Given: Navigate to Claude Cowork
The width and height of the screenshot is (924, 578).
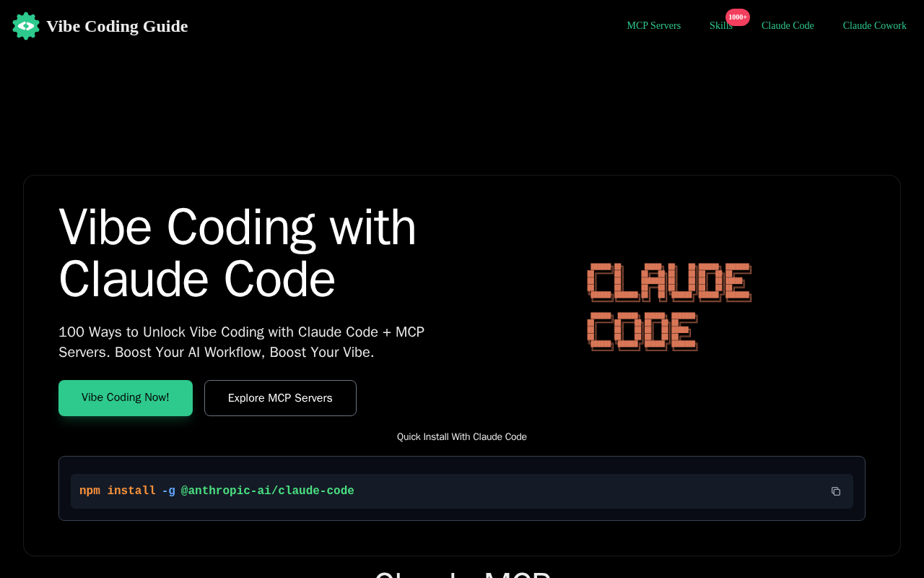Looking at the screenshot, I should [x=874, y=26].
